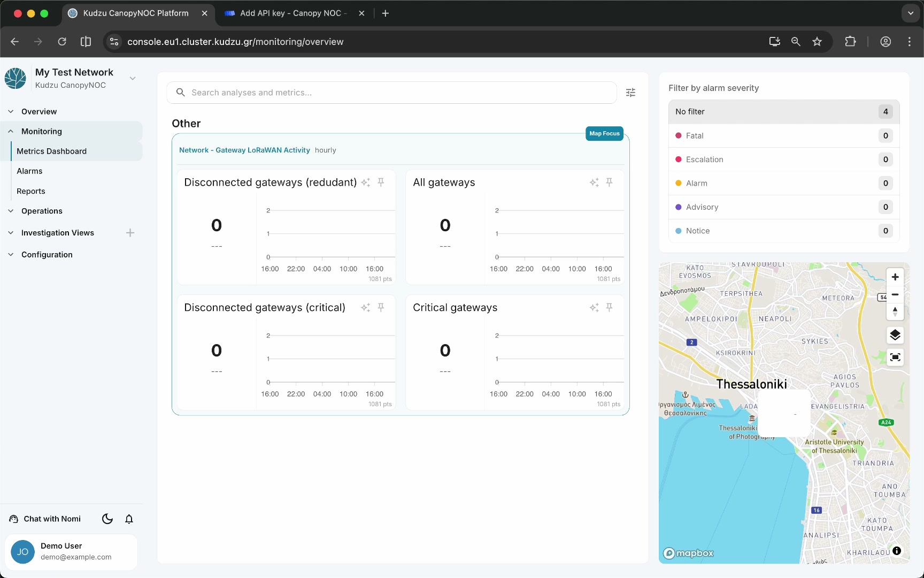Viewport: 924px width, 578px height.
Task: Click AI sparkle icon on All gateways card
Action: pos(594,182)
